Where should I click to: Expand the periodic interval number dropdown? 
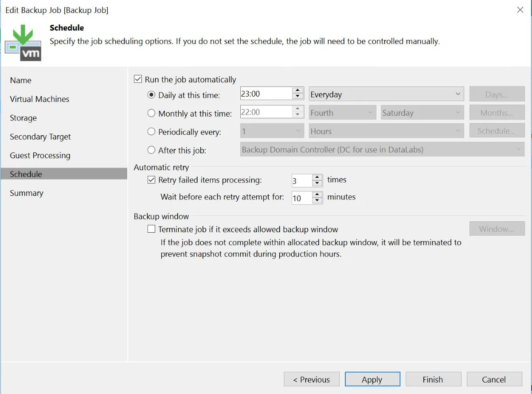pyautogui.click(x=272, y=131)
